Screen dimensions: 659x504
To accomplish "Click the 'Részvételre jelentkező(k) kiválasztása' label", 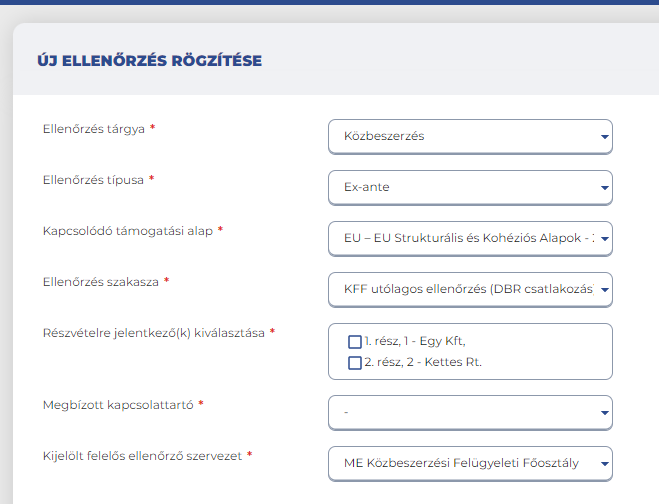I will (154, 333).
